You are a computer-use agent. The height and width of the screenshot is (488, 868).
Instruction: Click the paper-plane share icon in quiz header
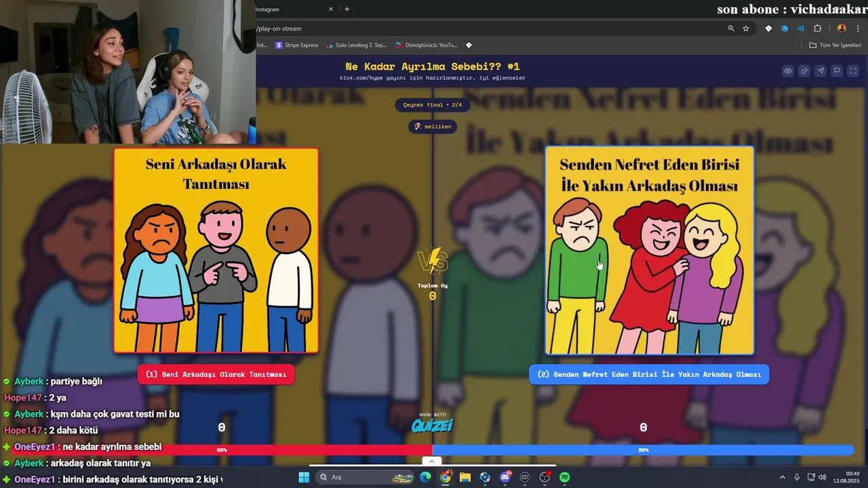tap(821, 71)
